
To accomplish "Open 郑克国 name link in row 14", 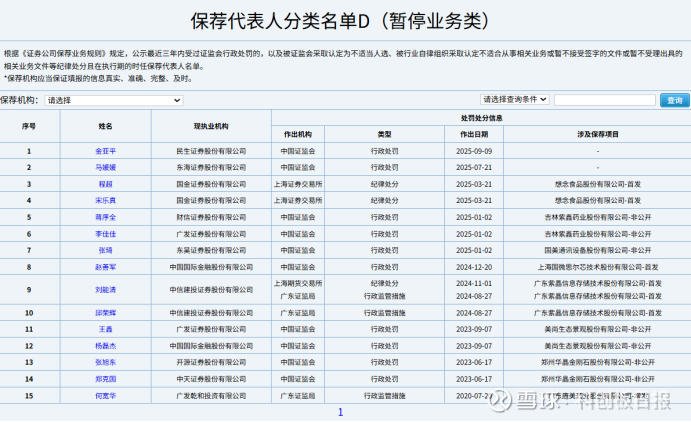I will click(105, 379).
